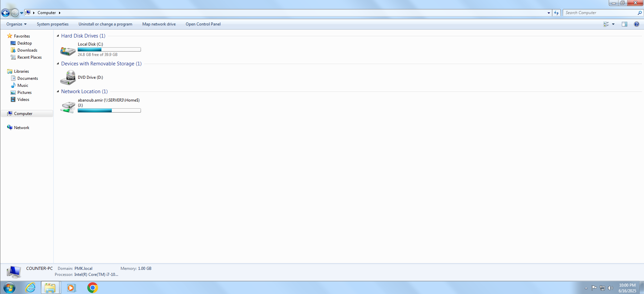Launch Internet Explorer from the taskbar
Image resolution: width=644 pixels, height=294 pixels.
click(x=31, y=288)
